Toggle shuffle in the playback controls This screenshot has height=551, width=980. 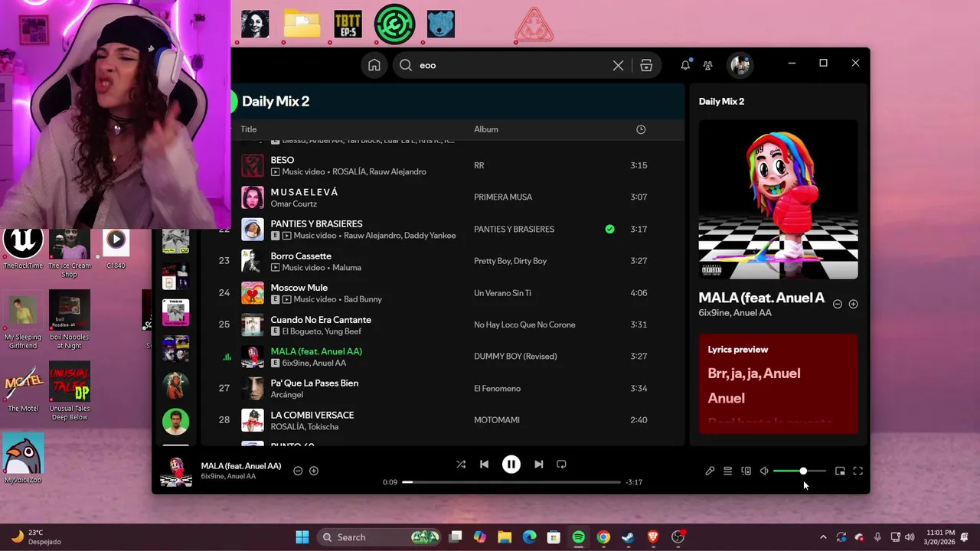tap(461, 465)
